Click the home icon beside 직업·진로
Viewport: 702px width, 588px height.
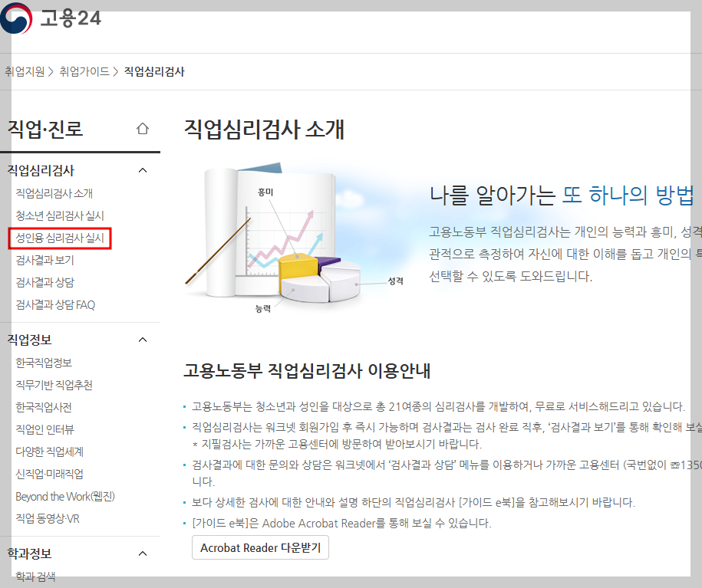(x=142, y=129)
